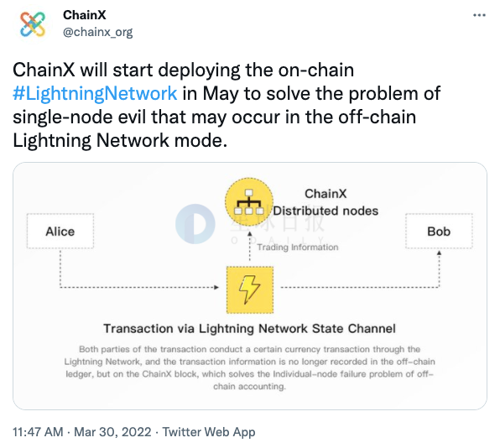Click the tweet body text
This screenshot has width=500, height=448.
coord(227,105)
